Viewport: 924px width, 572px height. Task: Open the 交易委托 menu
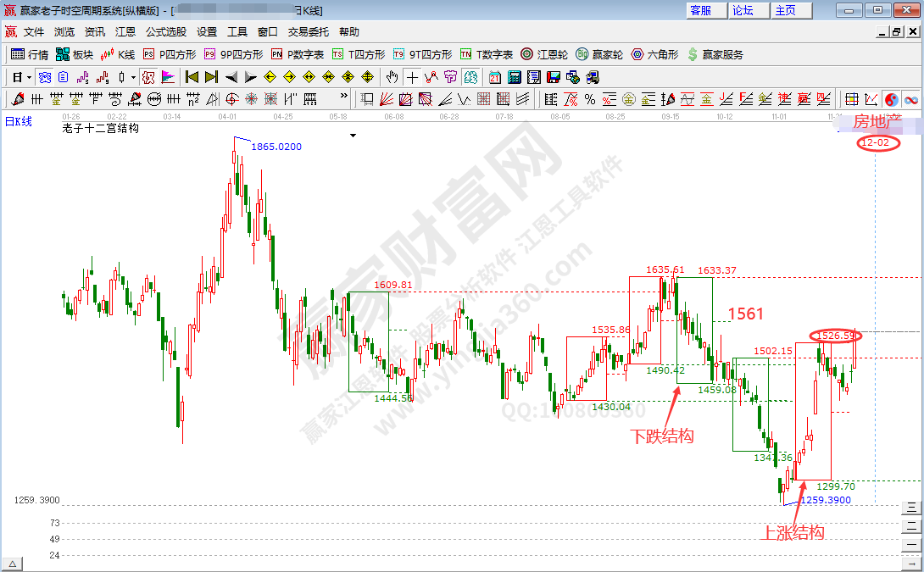tap(309, 31)
